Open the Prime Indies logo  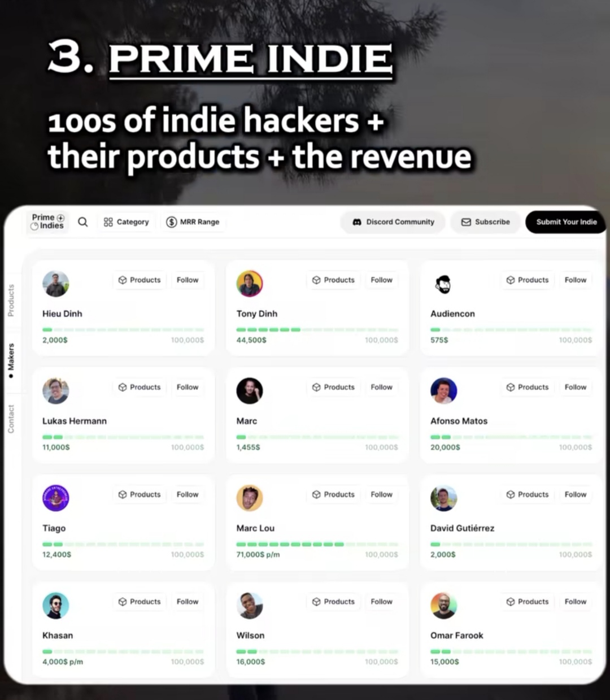click(47, 221)
